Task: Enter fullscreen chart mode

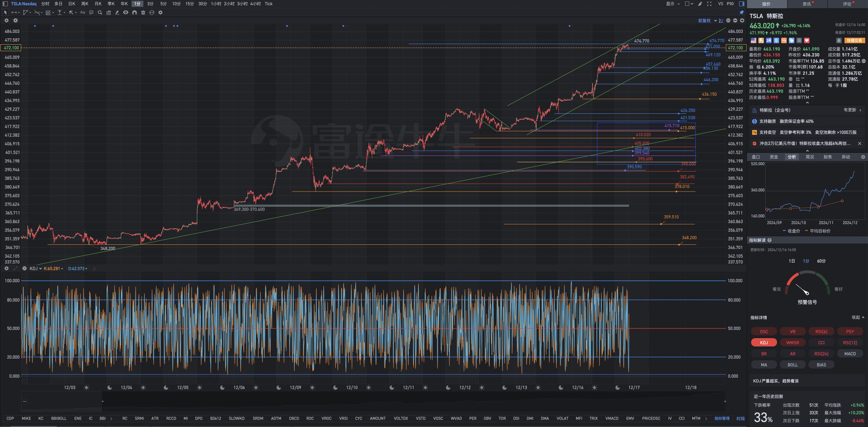Action: click(x=709, y=4)
